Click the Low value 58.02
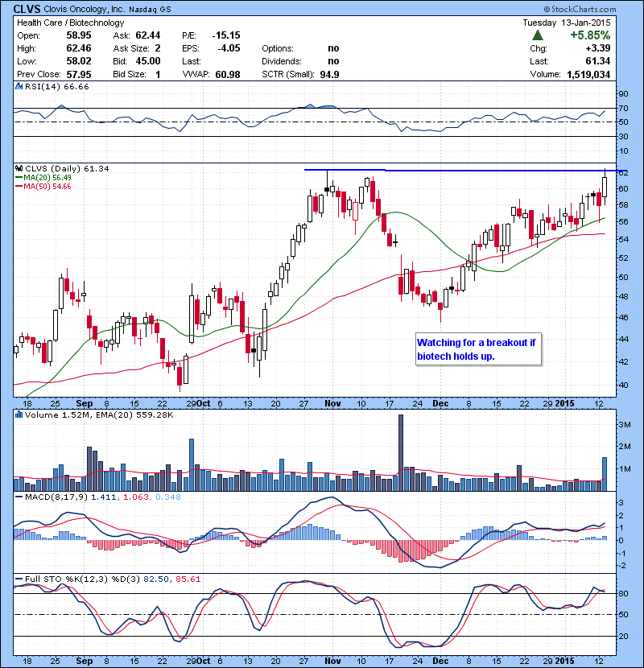The height and width of the screenshot is (668, 644). [79, 61]
